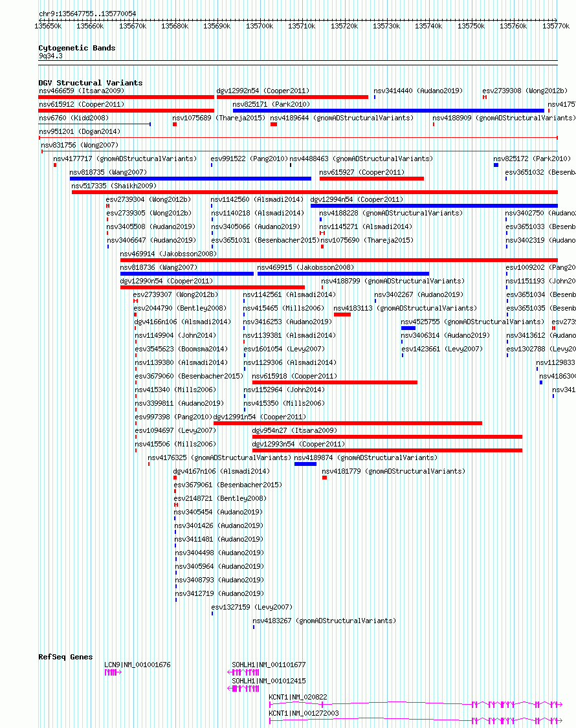Open nsv4177717 gnomAD variant label

pyautogui.click(x=125, y=159)
